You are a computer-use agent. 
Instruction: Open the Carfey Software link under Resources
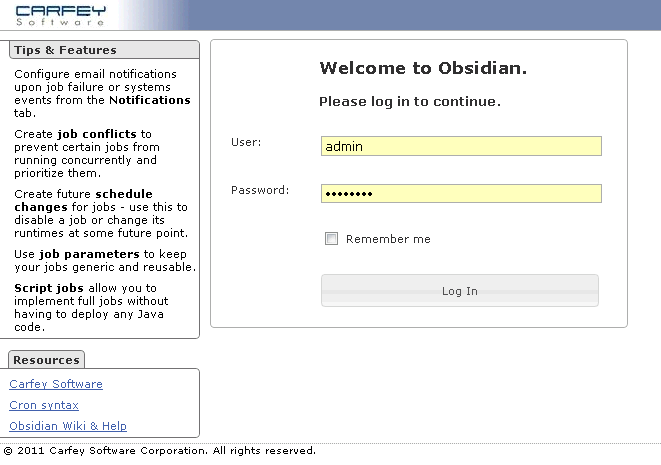(56, 384)
